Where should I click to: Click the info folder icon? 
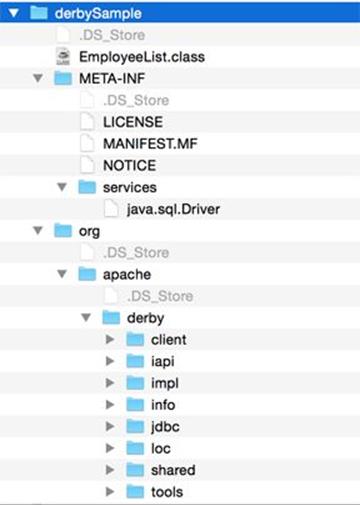(135, 405)
